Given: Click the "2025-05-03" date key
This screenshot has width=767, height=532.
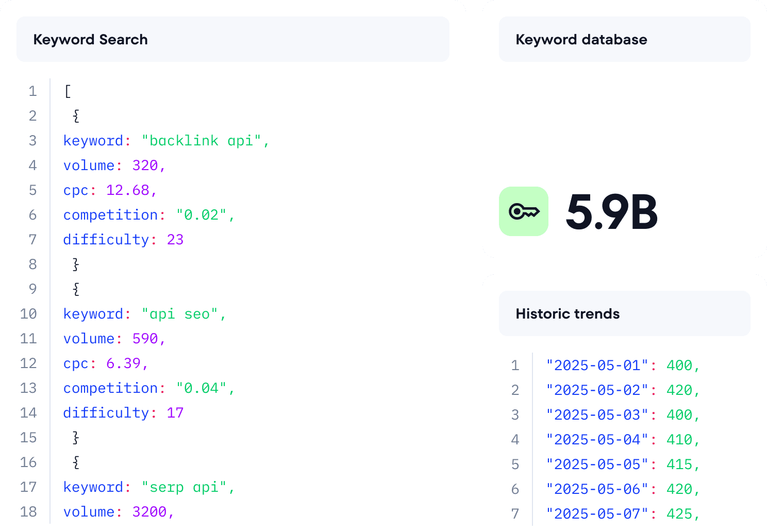Looking at the screenshot, I should pyautogui.click(x=597, y=415).
